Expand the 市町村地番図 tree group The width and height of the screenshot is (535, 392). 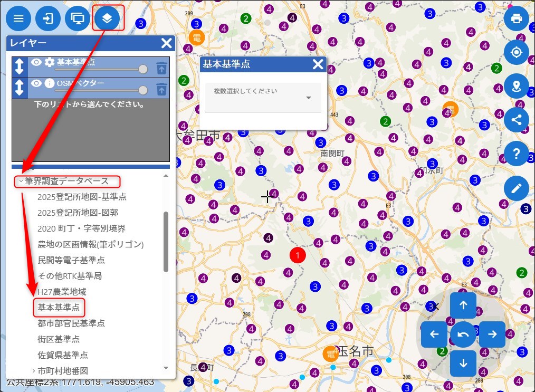tap(33, 371)
